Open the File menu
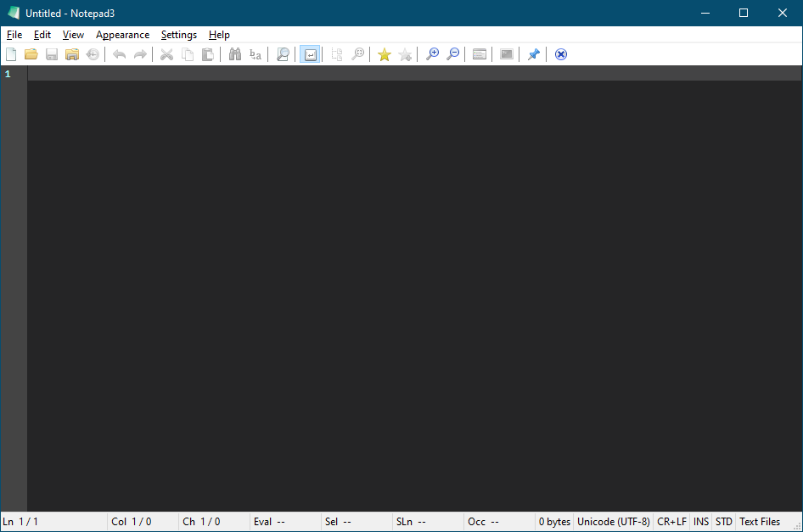This screenshot has width=803, height=532. click(14, 35)
